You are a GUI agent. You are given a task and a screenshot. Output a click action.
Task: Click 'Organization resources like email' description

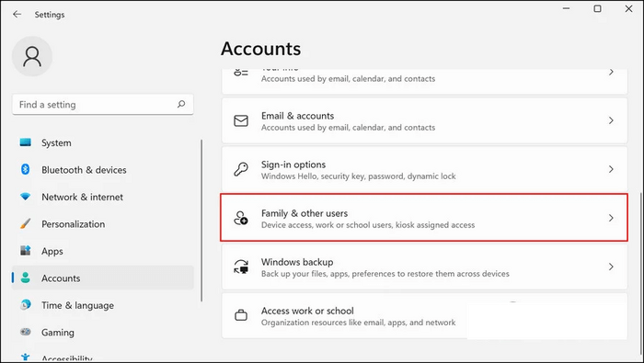click(x=358, y=323)
